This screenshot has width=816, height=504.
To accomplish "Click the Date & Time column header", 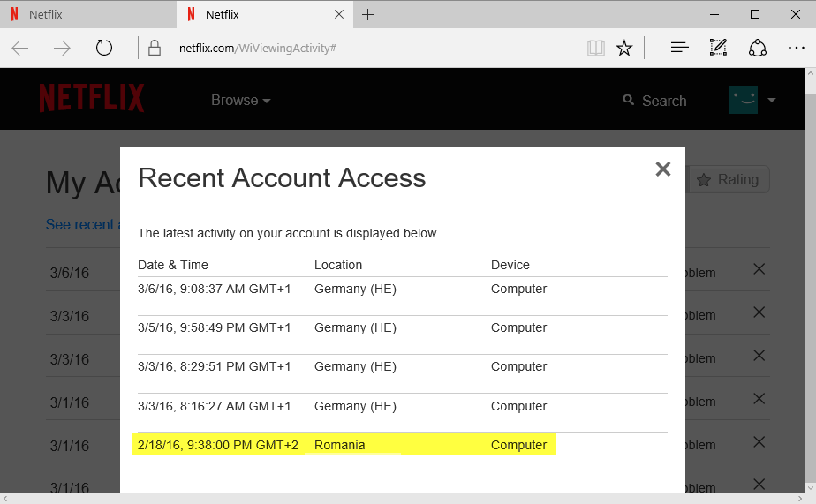I will point(173,265).
